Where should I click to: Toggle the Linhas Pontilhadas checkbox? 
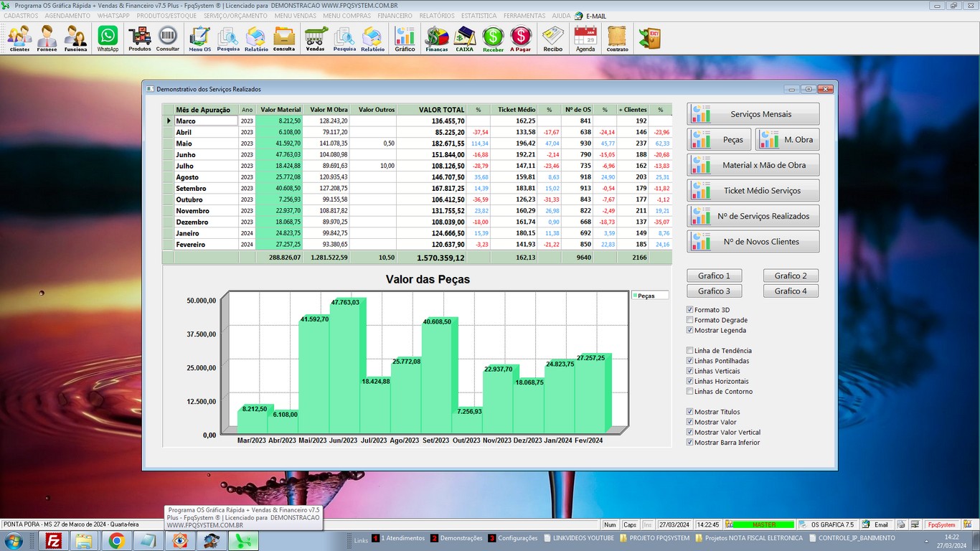tap(690, 361)
